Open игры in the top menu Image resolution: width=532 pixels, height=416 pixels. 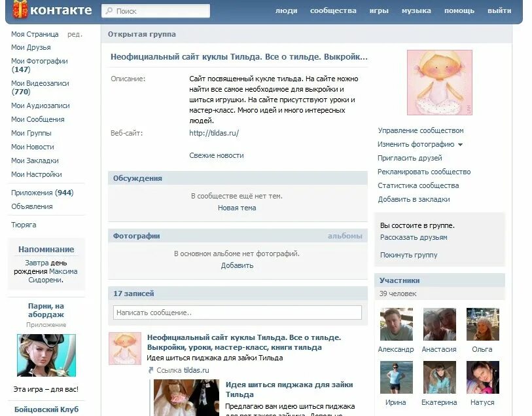(x=379, y=10)
